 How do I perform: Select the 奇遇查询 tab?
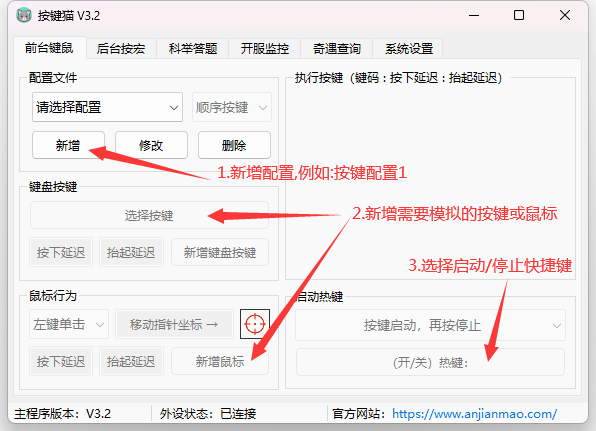click(x=337, y=49)
